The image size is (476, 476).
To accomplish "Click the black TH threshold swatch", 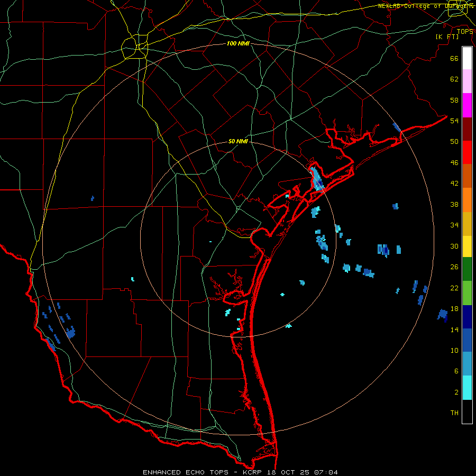I will 467,411.
